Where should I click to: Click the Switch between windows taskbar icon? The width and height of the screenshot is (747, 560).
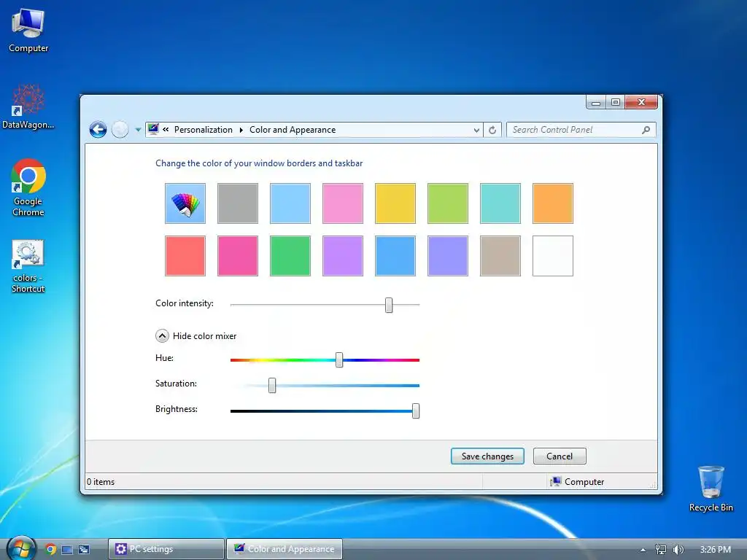click(x=84, y=550)
